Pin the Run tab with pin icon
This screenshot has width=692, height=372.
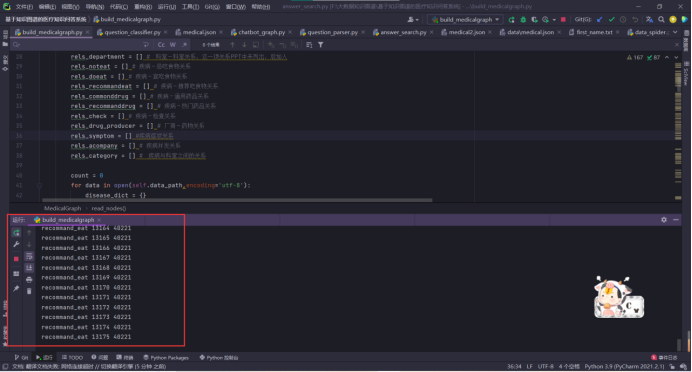click(16, 288)
